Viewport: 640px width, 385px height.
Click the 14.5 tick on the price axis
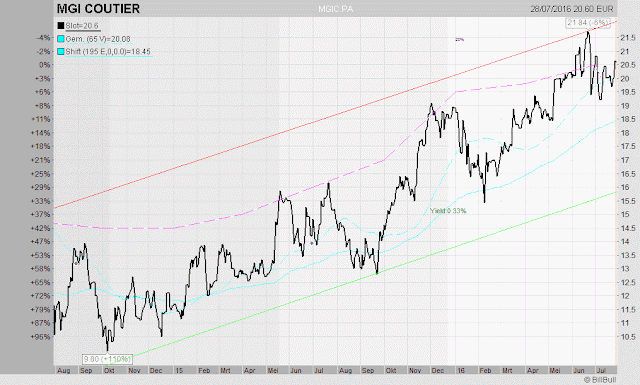pyautogui.click(x=628, y=228)
